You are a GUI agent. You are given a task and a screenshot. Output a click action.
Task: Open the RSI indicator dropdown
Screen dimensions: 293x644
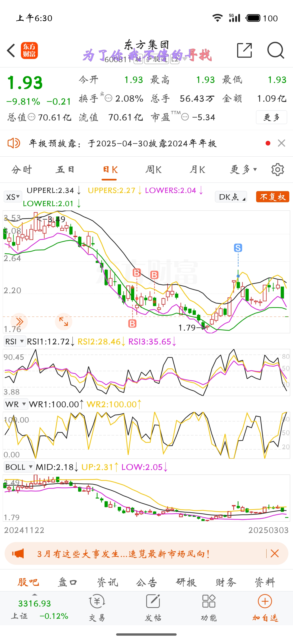[15, 341]
